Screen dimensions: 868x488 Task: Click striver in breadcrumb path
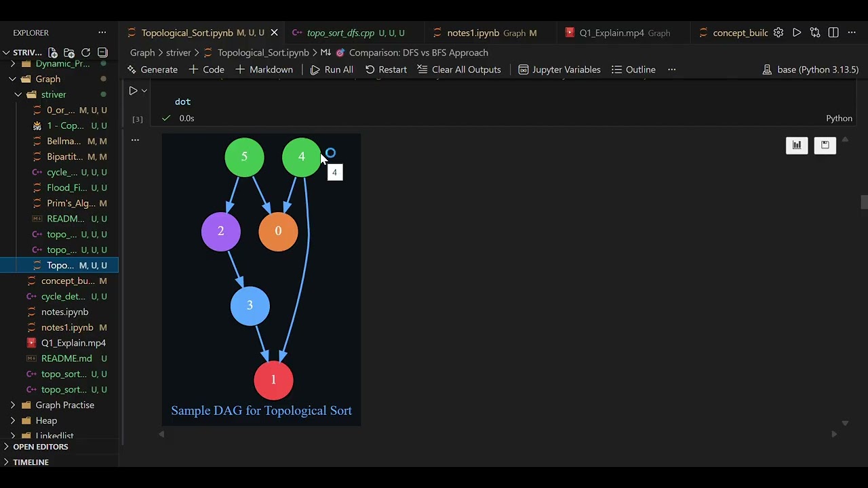178,52
